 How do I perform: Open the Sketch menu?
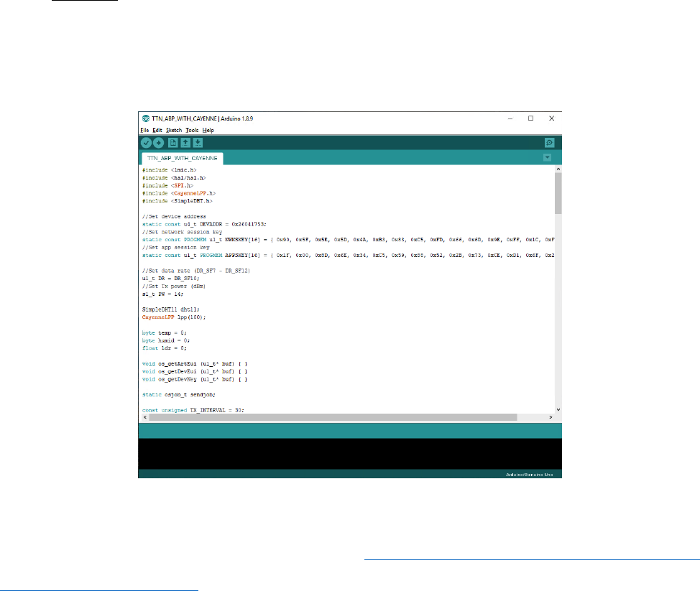[174, 130]
